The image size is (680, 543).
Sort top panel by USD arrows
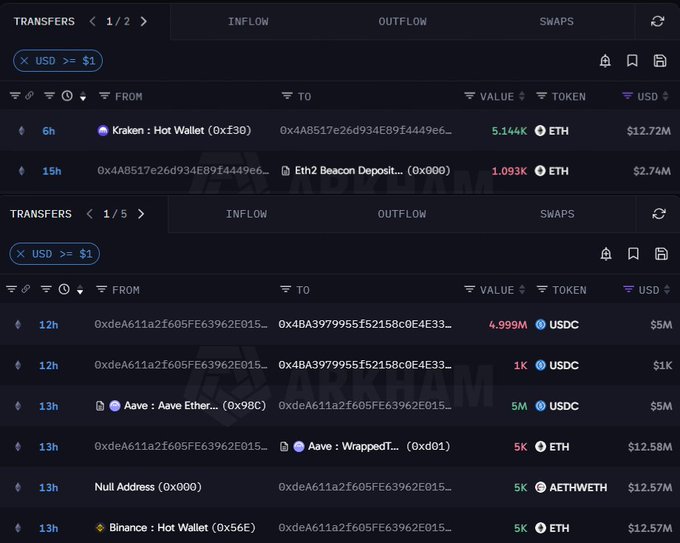(666, 96)
